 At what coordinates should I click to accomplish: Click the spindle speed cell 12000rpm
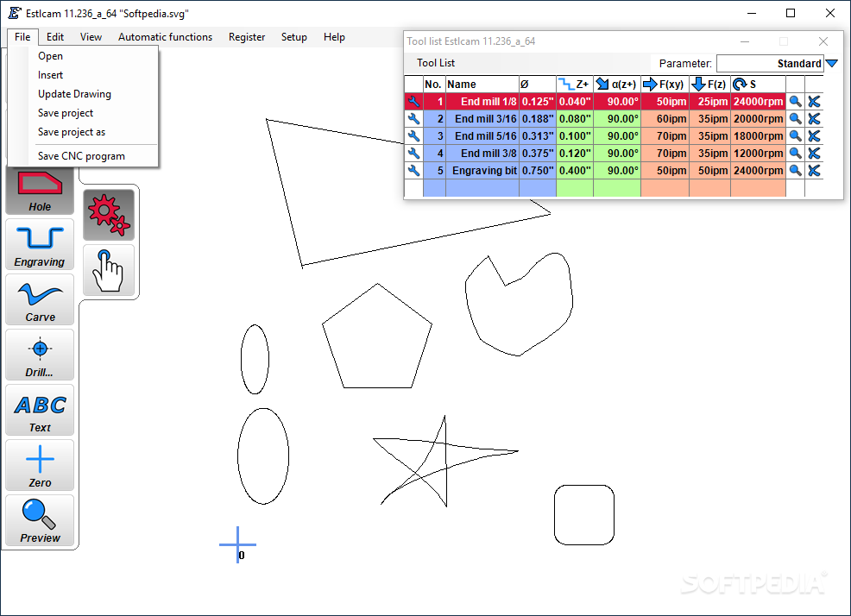pyautogui.click(x=758, y=154)
